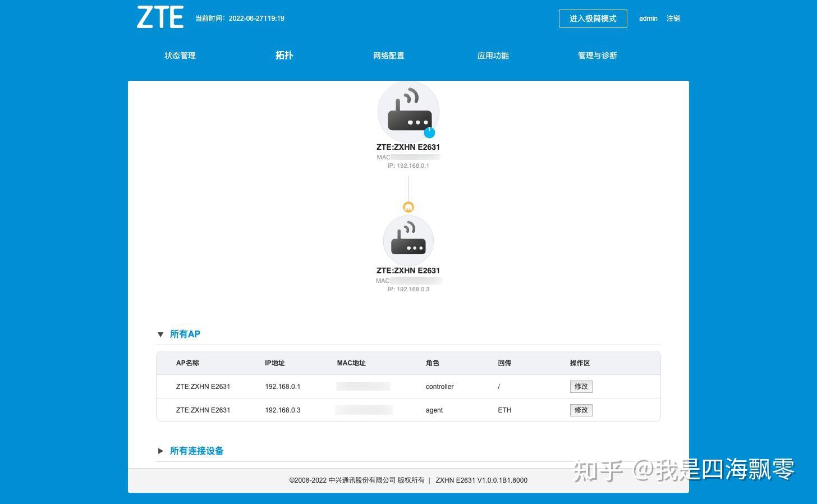Click the admin account label
The width and height of the screenshot is (817, 504).
(x=648, y=19)
